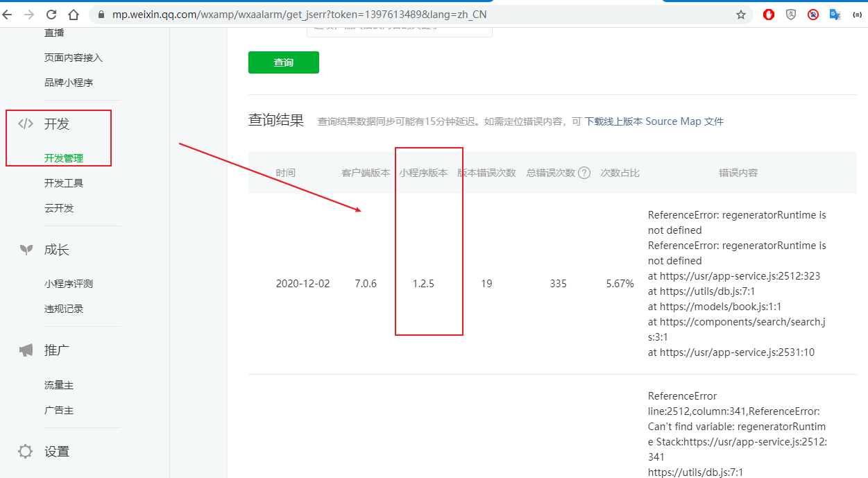Select the 成长 section heading
The width and height of the screenshot is (868, 478).
[57, 250]
